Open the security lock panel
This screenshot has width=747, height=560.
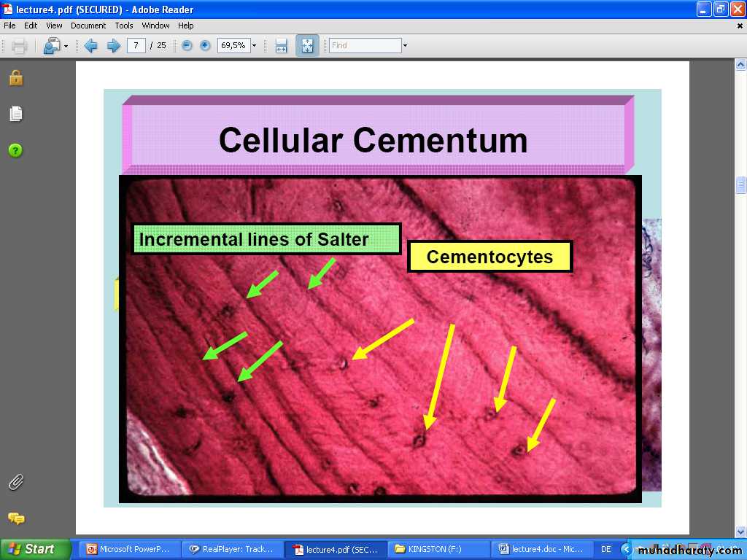pos(15,78)
